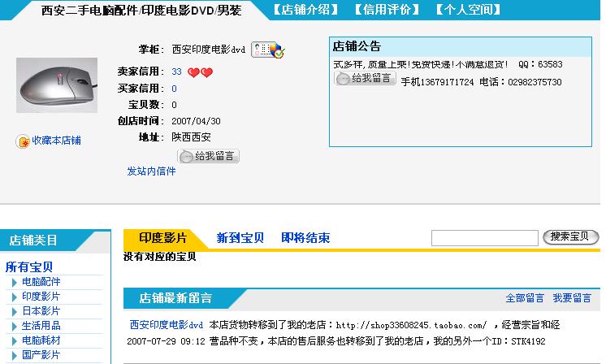Click the item search input field

pos(484,238)
